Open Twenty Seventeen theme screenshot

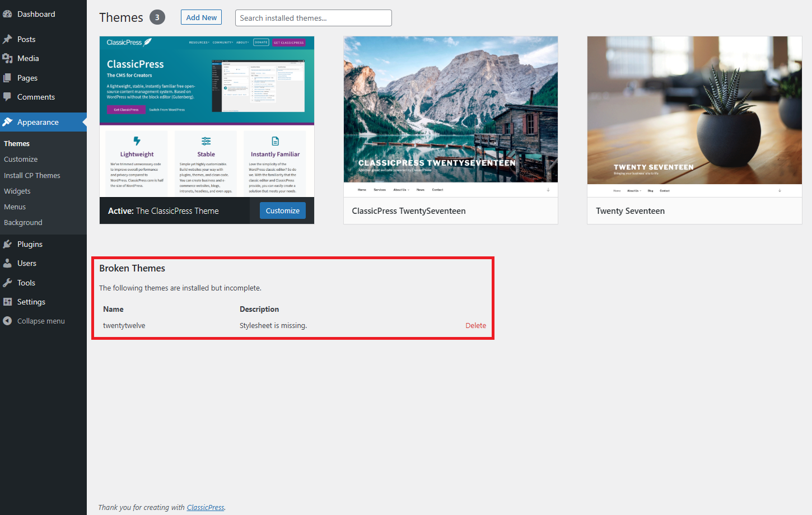pyautogui.click(x=694, y=116)
